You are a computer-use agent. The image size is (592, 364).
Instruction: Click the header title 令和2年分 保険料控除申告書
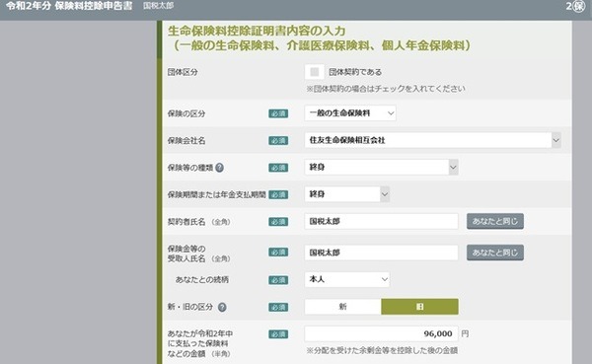[69, 6]
